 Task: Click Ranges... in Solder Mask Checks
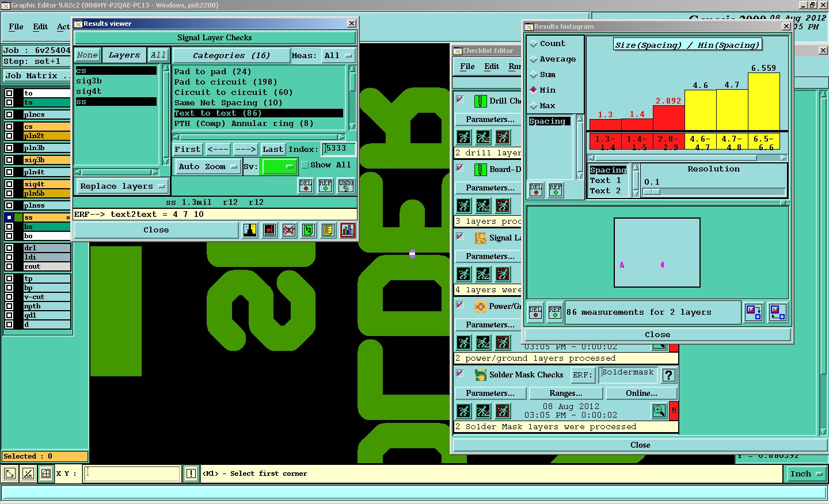566,394
